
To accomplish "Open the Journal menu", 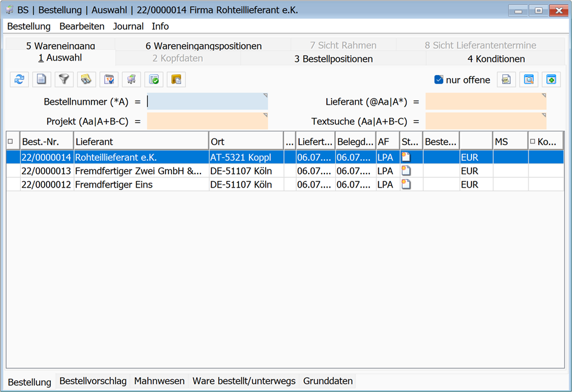I will pyautogui.click(x=128, y=27).
